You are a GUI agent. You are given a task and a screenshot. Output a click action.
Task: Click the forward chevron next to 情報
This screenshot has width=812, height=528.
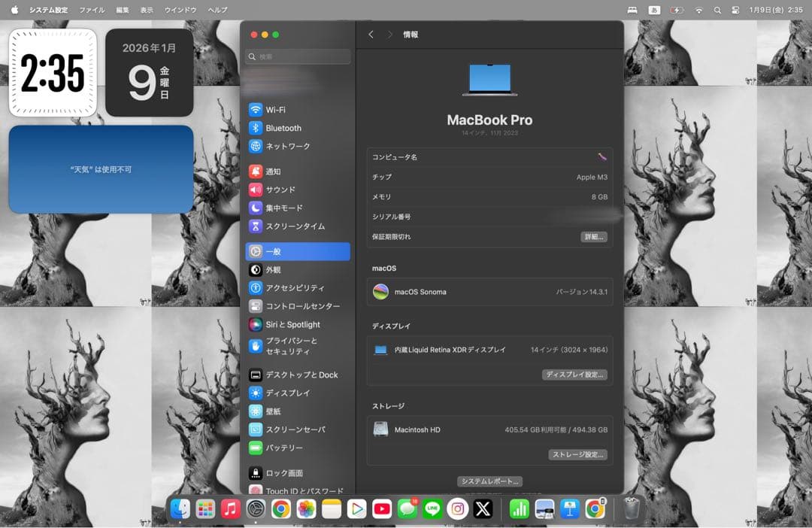tap(388, 34)
